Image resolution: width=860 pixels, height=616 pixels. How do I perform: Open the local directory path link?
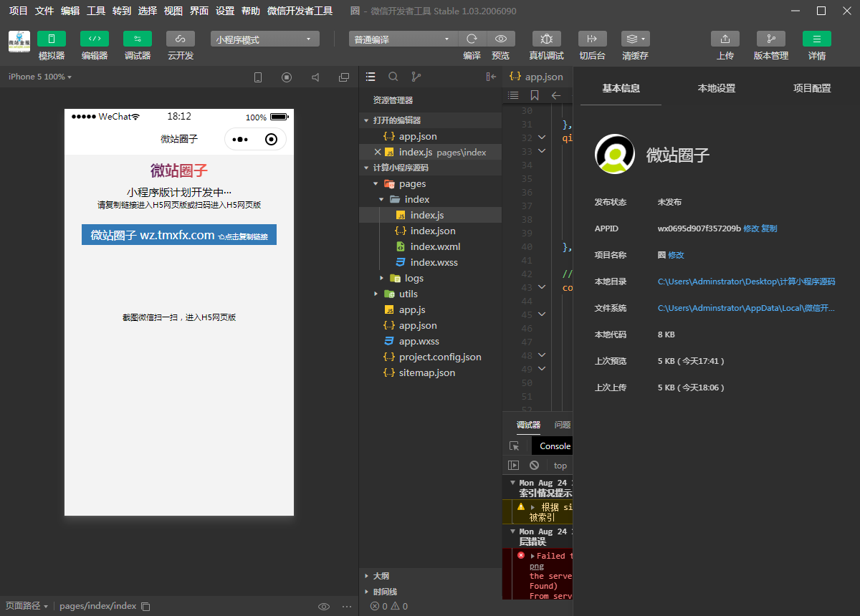(746, 281)
